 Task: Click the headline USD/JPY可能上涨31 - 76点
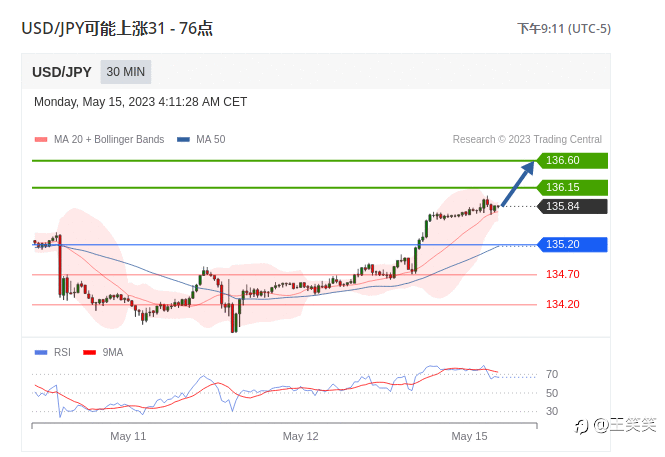pos(117,28)
